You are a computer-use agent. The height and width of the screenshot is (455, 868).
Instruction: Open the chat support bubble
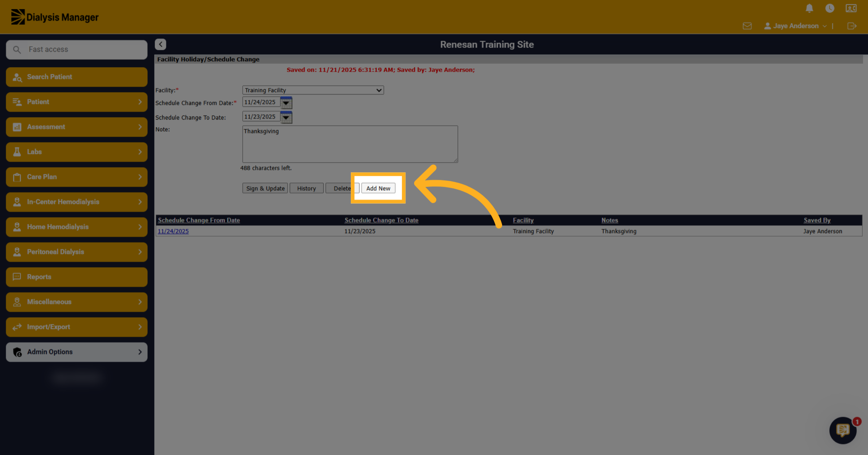(x=843, y=430)
